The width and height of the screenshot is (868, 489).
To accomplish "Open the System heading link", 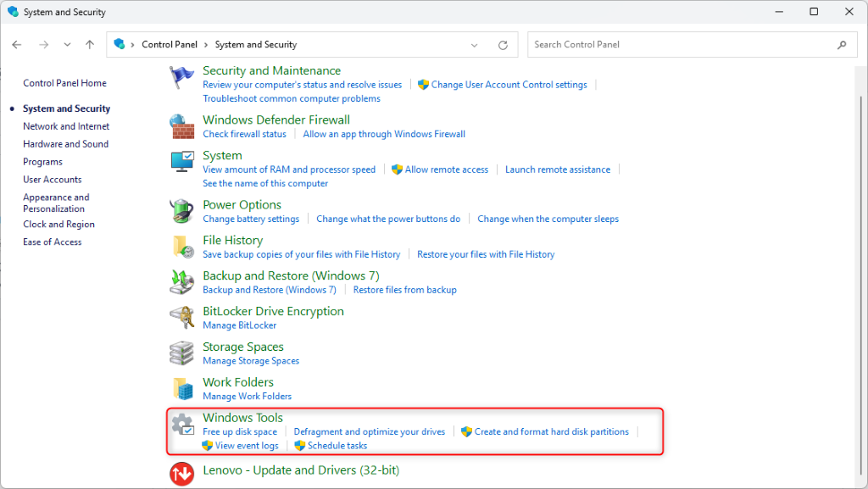I will (222, 155).
